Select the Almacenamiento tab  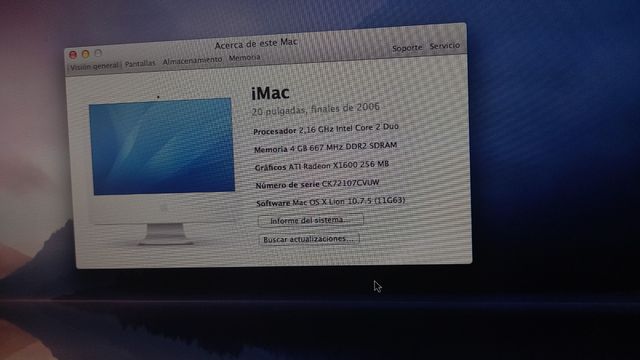[192, 61]
